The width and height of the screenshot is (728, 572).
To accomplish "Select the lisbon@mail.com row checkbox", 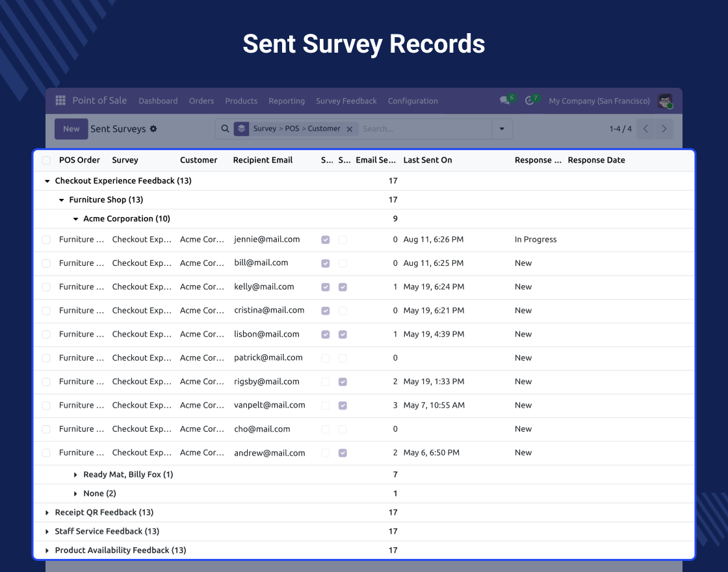I will (46, 334).
